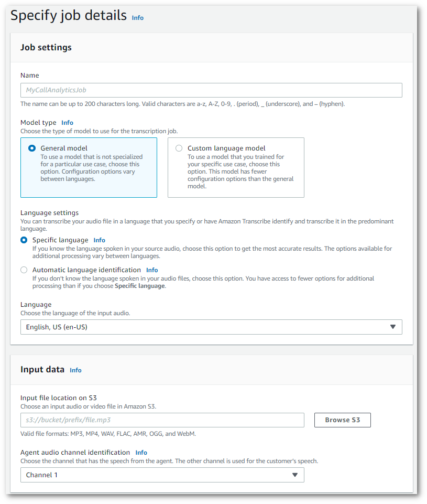This screenshot has width=427, height=504.
Task: Select the General model card
Action: click(89, 168)
